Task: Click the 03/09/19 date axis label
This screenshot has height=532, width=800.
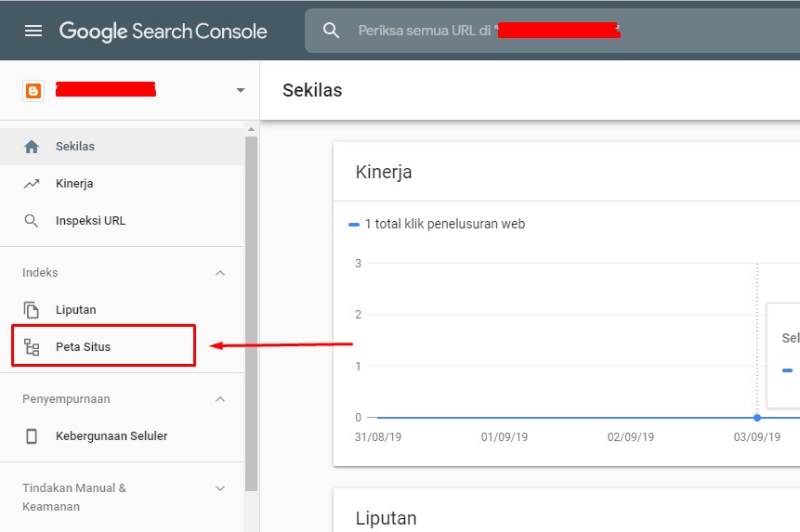Action: click(x=757, y=437)
